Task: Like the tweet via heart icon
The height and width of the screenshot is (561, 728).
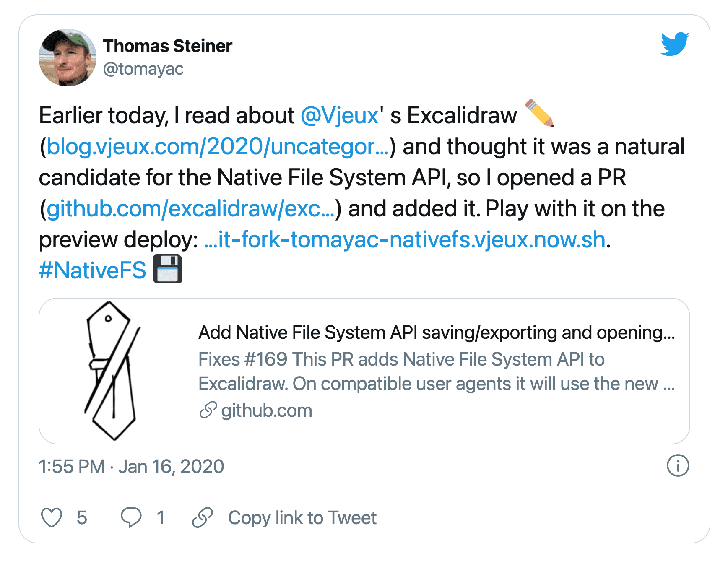Action: 52,517
